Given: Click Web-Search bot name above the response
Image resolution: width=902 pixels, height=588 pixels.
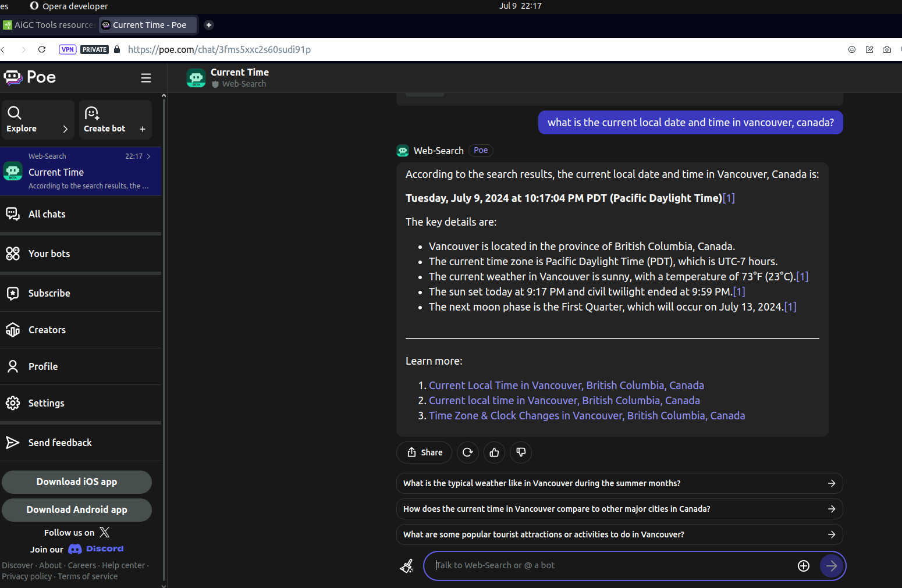Looking at the screenshot, I should point(439,151).
